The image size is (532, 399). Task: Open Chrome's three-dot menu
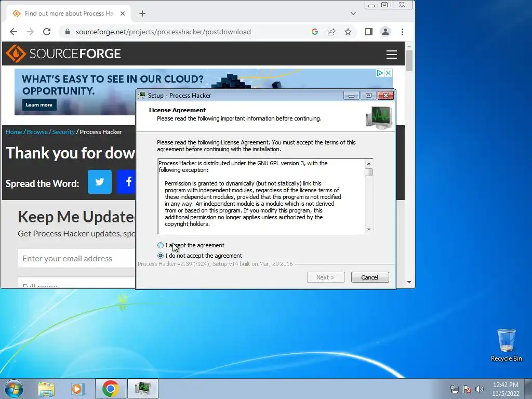point(403,32)
